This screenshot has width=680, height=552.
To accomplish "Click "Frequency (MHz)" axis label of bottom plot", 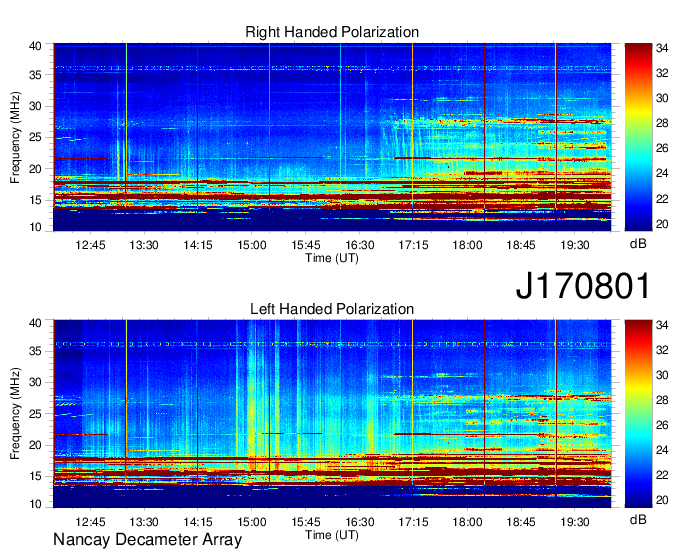I will [15, 414].
